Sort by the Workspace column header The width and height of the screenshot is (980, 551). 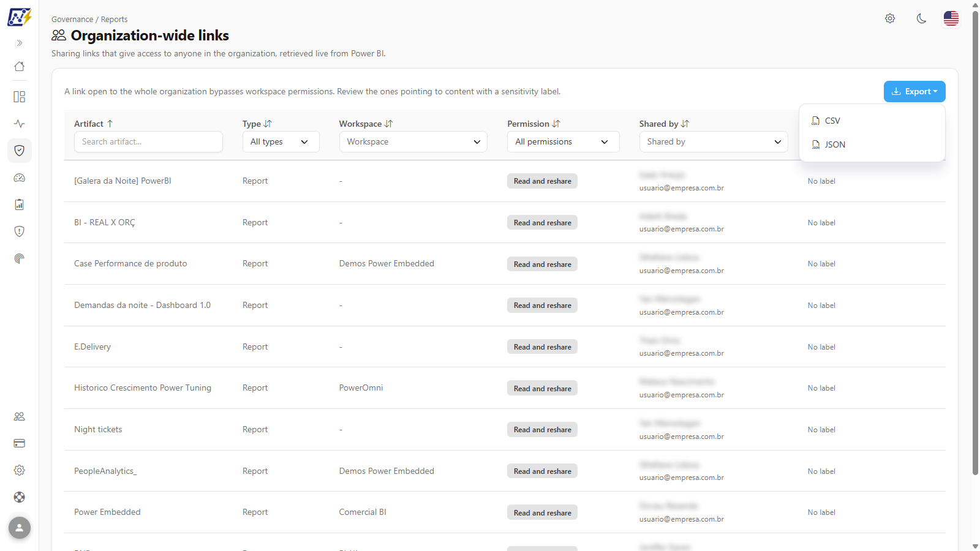[x=366, y=124]
